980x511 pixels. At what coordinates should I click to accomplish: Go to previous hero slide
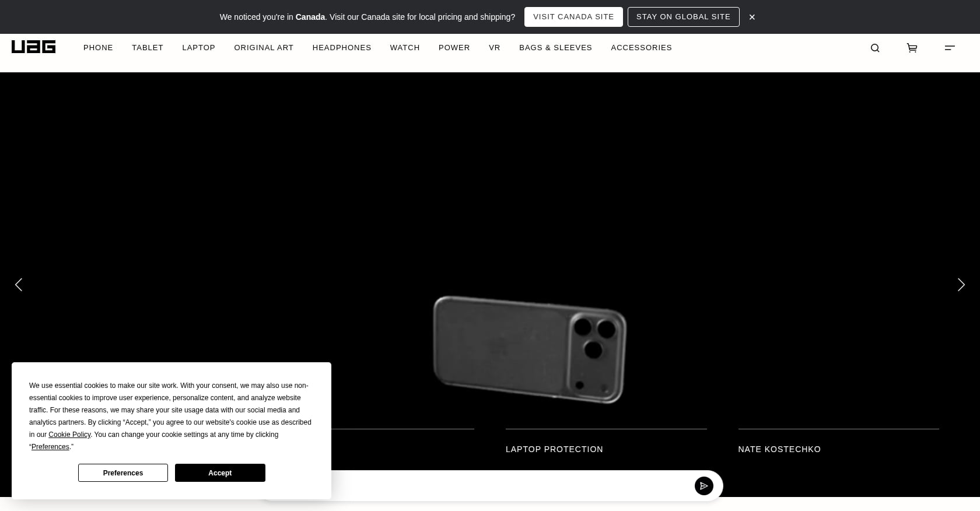(x=19, y=285)
